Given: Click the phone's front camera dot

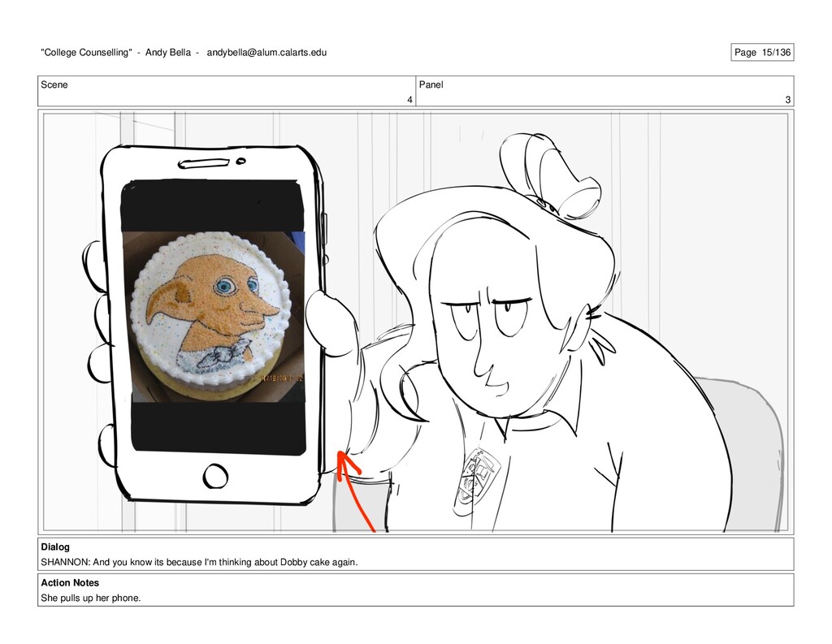Looking at the screenshot, I should click(x=240, y=160).
